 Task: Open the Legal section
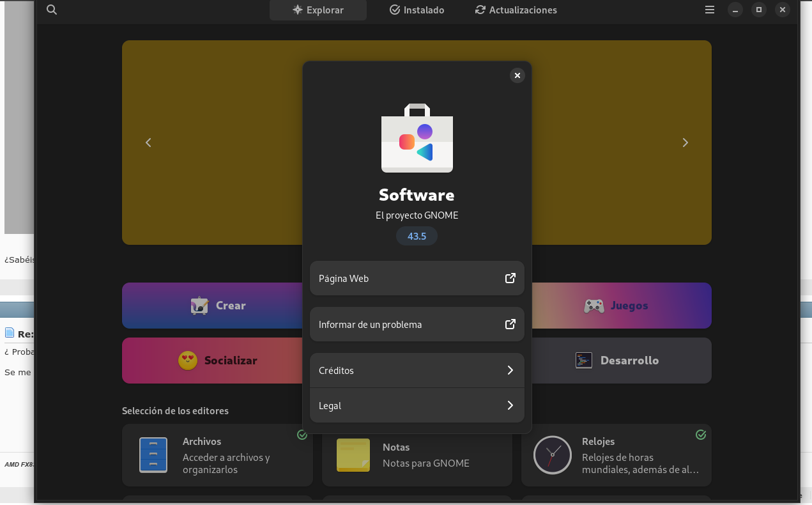click(x=417, y=405)
